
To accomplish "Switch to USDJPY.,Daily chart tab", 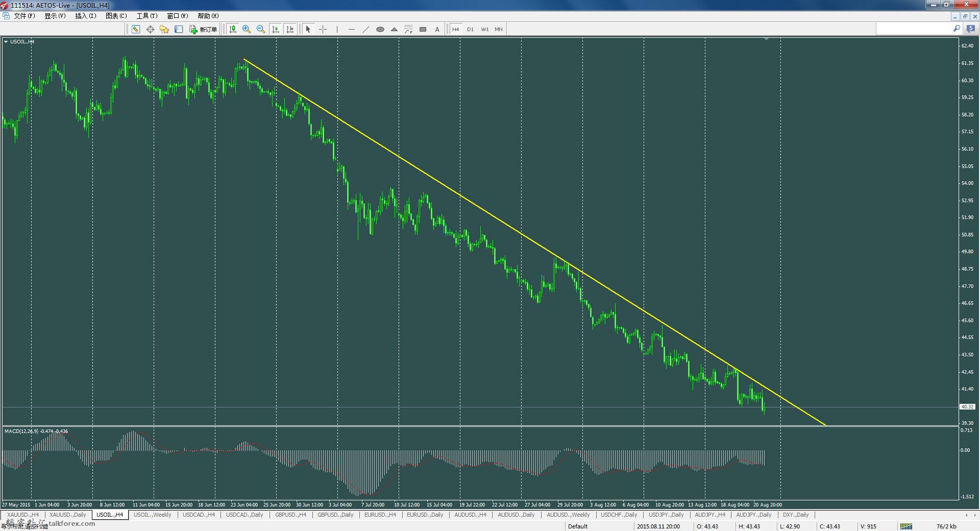I will coord(666,515).
